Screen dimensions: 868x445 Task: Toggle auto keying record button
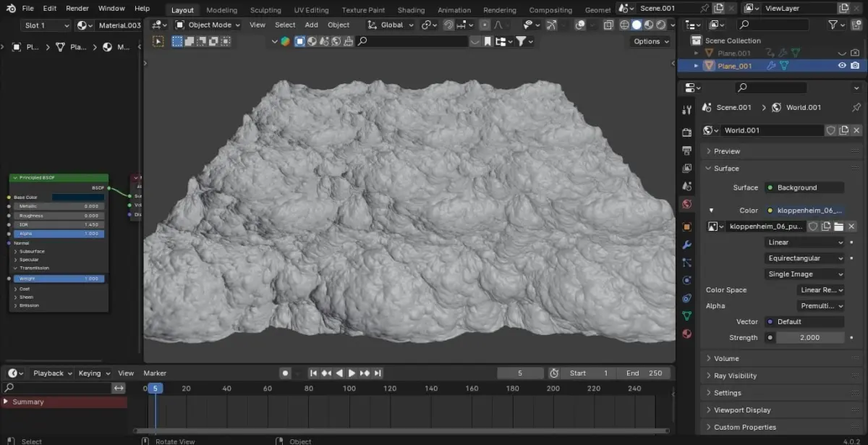point(285,373)
